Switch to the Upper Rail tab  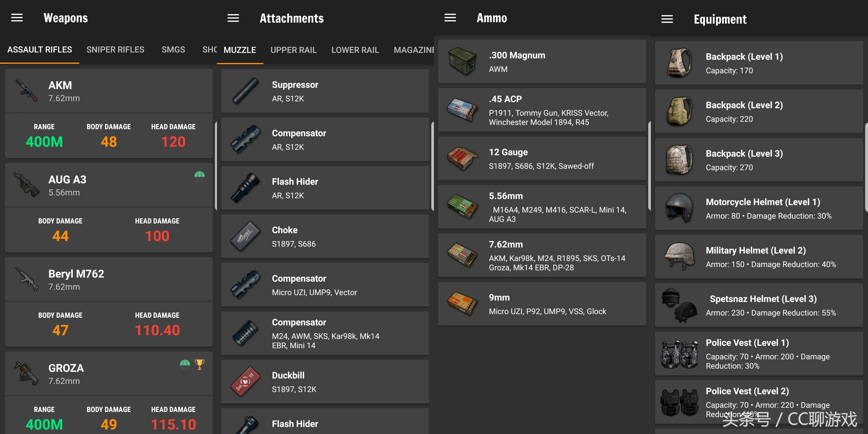click(x=294, y=50)
